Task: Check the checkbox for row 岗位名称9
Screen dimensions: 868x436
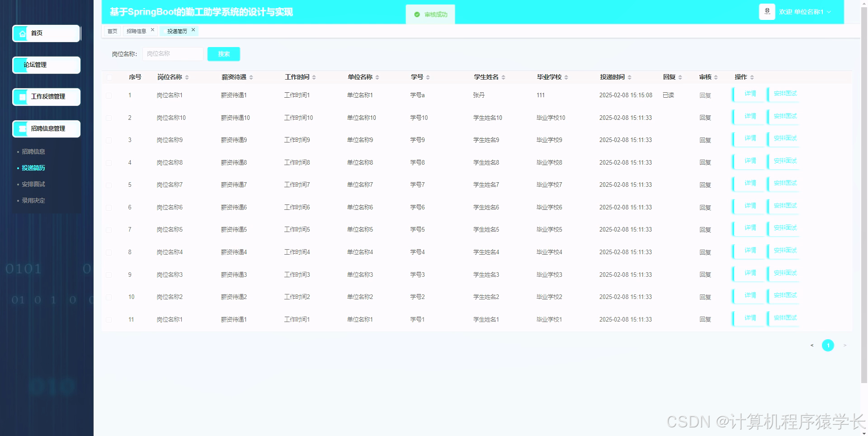Action: tap(109, 140)
